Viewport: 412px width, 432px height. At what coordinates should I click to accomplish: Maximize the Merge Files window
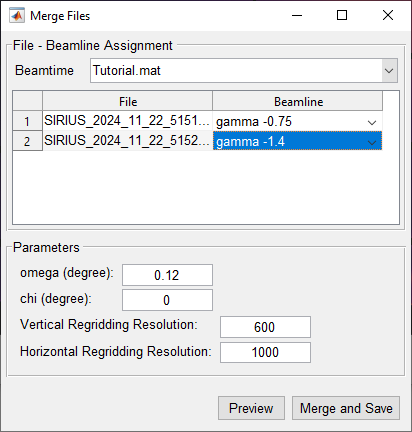[342, 15]
